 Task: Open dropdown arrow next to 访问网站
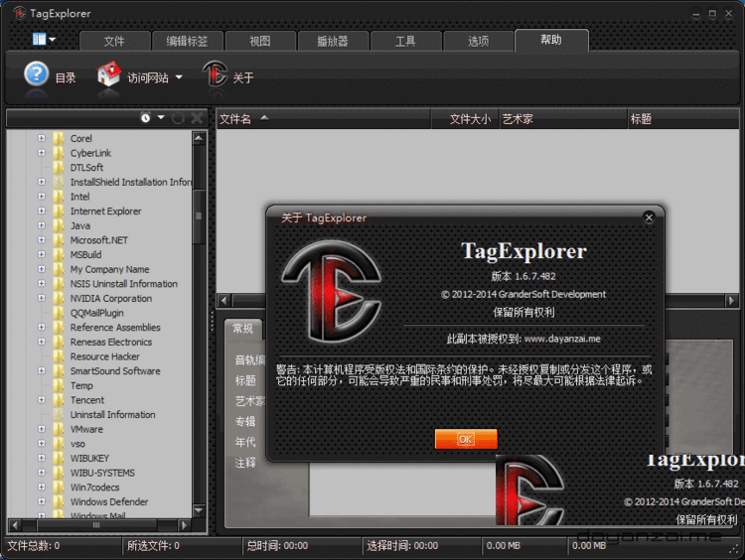click(x=179, y=76)
